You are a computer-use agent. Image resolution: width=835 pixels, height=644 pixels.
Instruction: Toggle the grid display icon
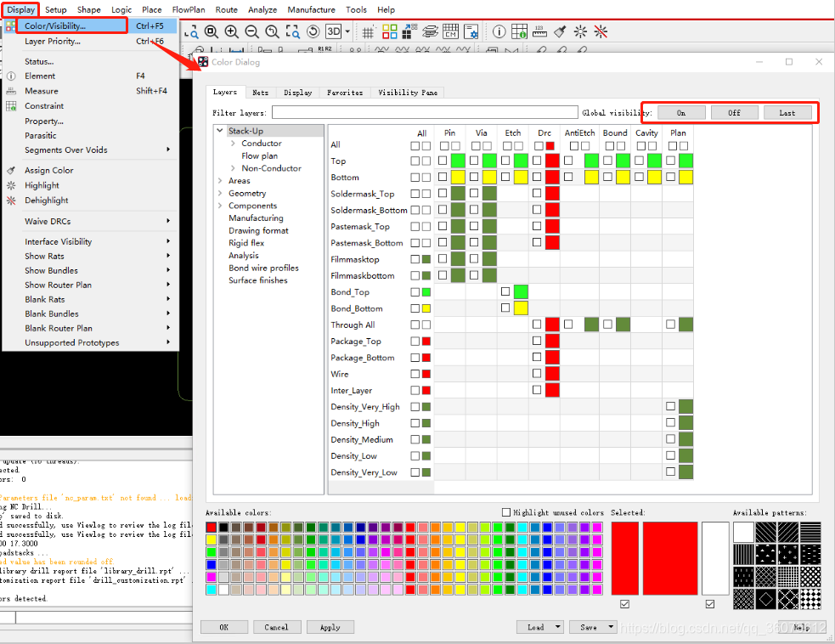point(368,32)
